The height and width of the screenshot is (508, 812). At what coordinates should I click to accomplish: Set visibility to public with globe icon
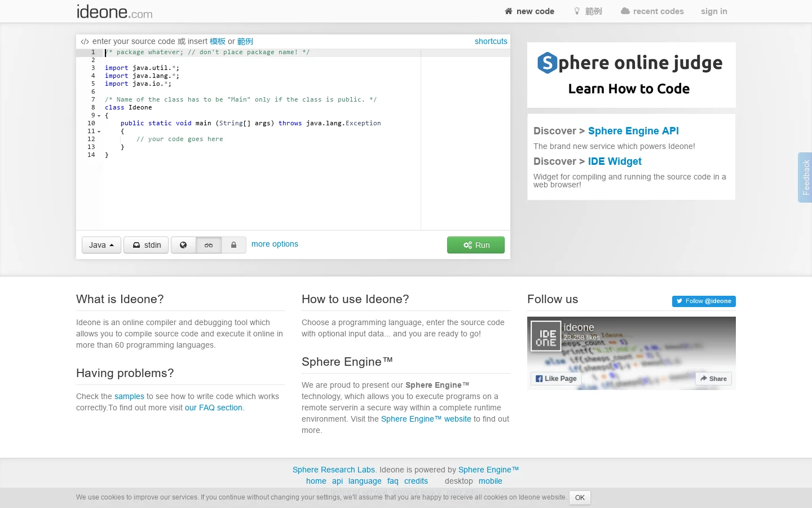click(183, 245)
